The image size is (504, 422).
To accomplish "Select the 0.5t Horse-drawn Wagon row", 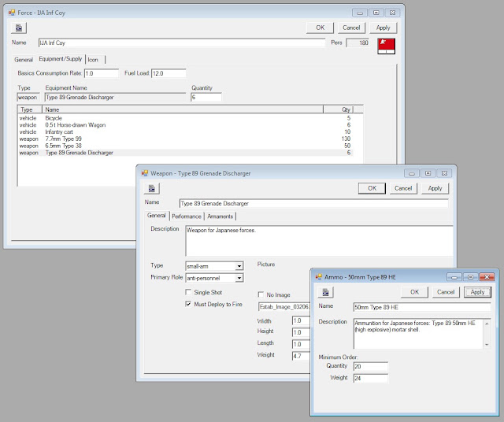I will (186, 125).
